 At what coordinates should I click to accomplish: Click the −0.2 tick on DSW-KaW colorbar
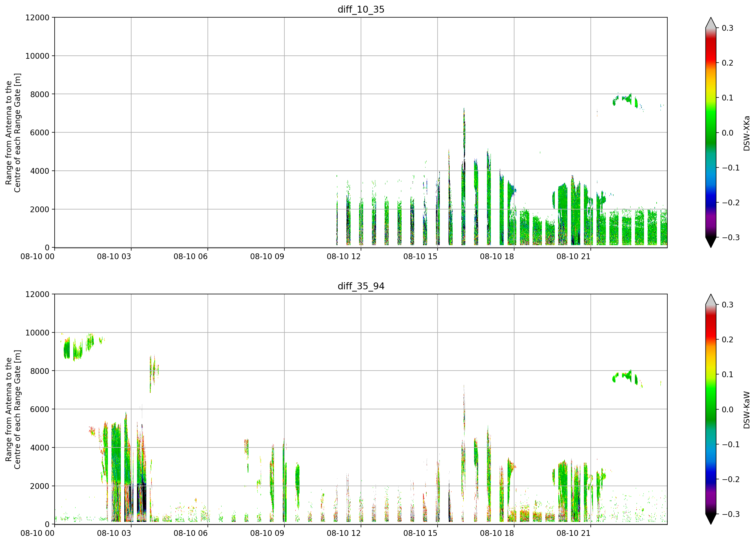pos(731,479)
